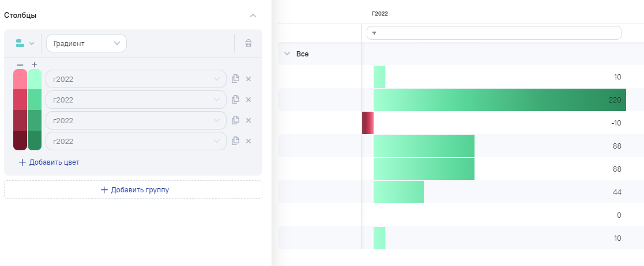This screenshot has width=644, height=266.
Task: Open the first г2022 field dropdown
Action: click(135, 79)
